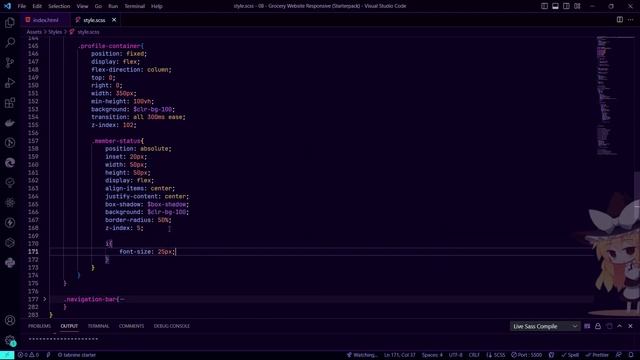Viewport: 640px width, 360px height.
Task: Switch to the COMMENTS panel tab
Action: coord(131,326)
